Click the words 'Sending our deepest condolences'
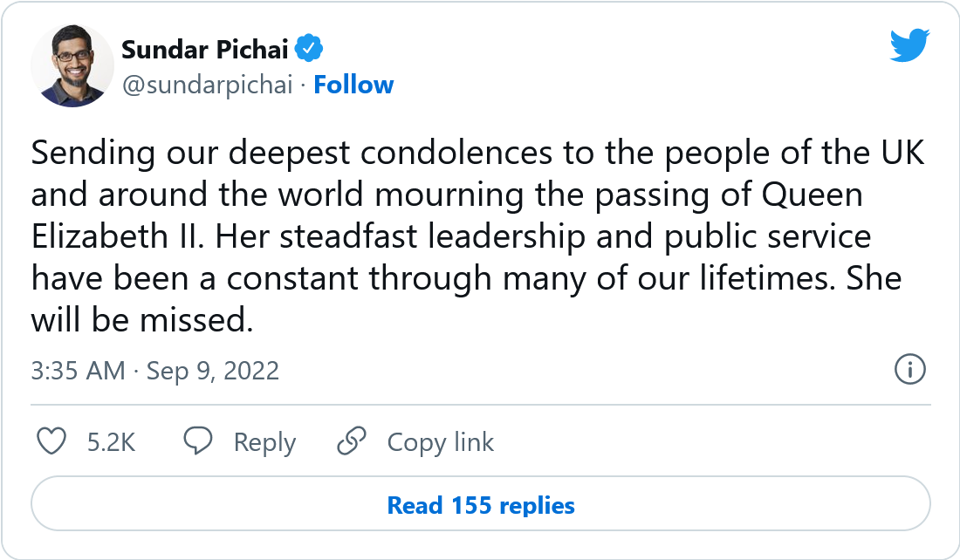960x560 pixels. point(291,153)
